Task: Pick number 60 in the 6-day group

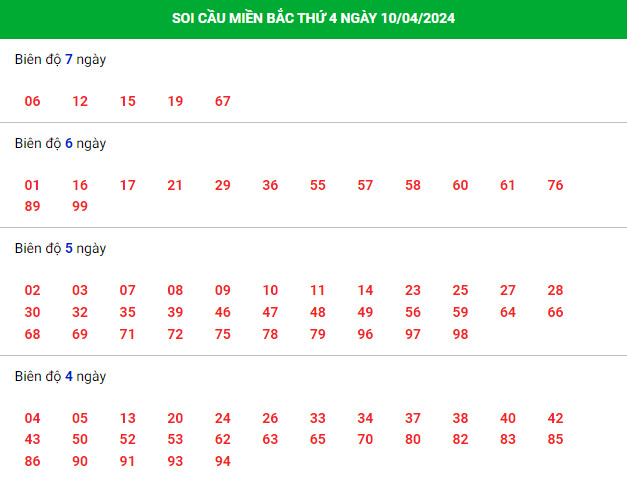Action: pyautogui.click(x=460, y=185)
